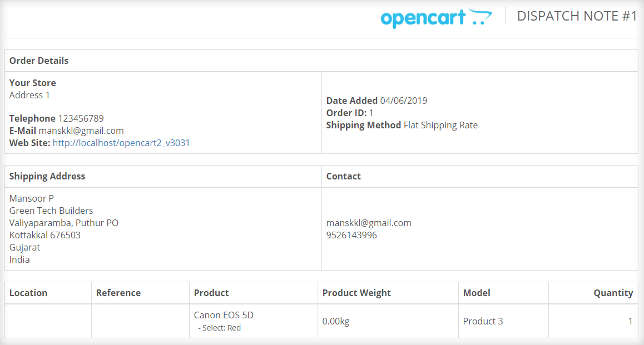
Task: Click the recipient name Mansoor P
Action: tap(32, 198)
